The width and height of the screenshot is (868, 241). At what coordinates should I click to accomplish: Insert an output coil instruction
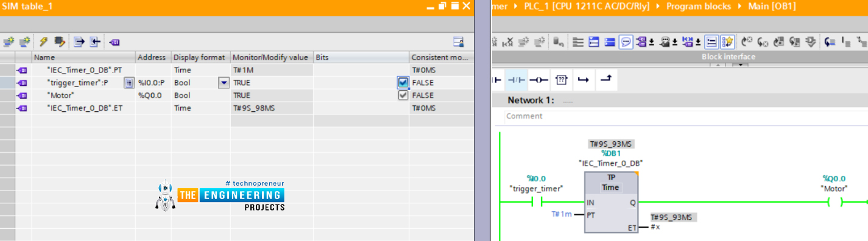pyautogui.click(x=538, y=80)
